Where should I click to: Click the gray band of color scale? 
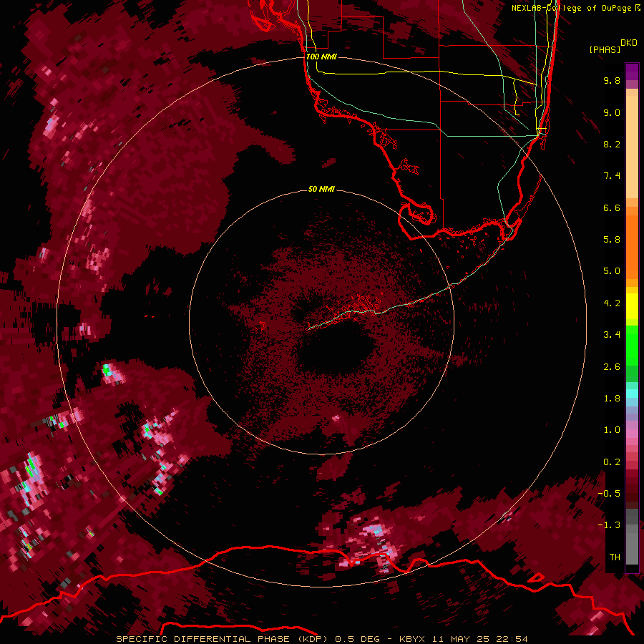(632, 536)
